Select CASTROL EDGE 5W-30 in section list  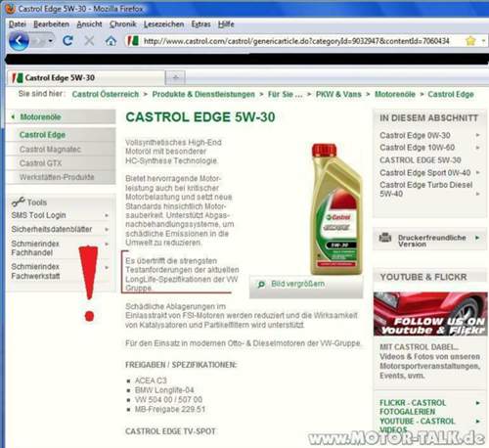pyautogui.click(x=421, y=160)
